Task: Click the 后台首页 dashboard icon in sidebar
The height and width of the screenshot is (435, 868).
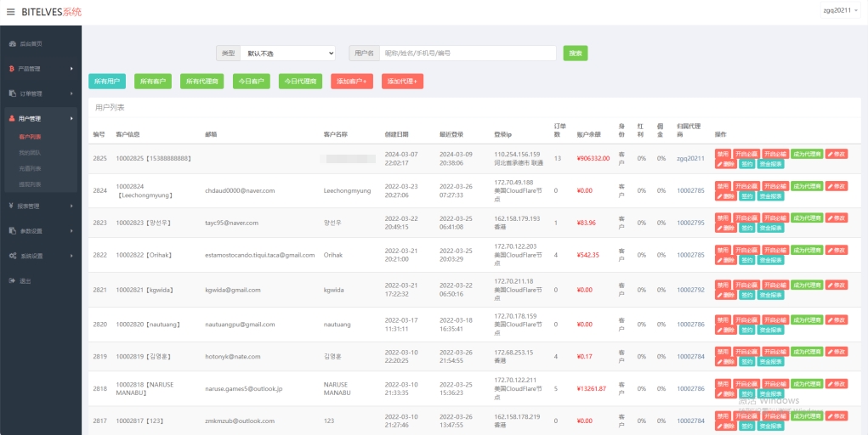Action: [x=12, y=43]
